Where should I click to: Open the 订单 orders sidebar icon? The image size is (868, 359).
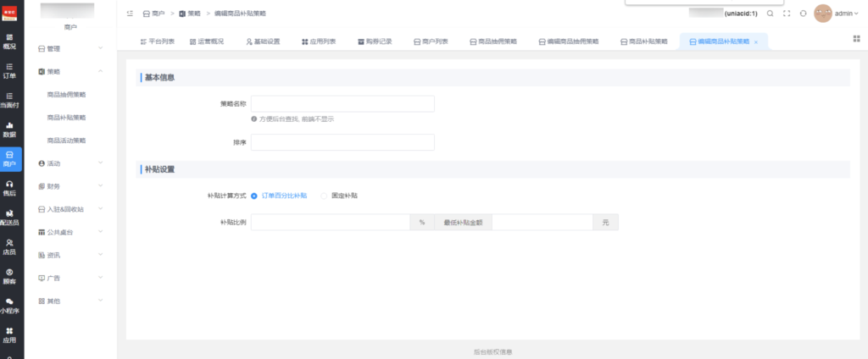click(9, 71)
